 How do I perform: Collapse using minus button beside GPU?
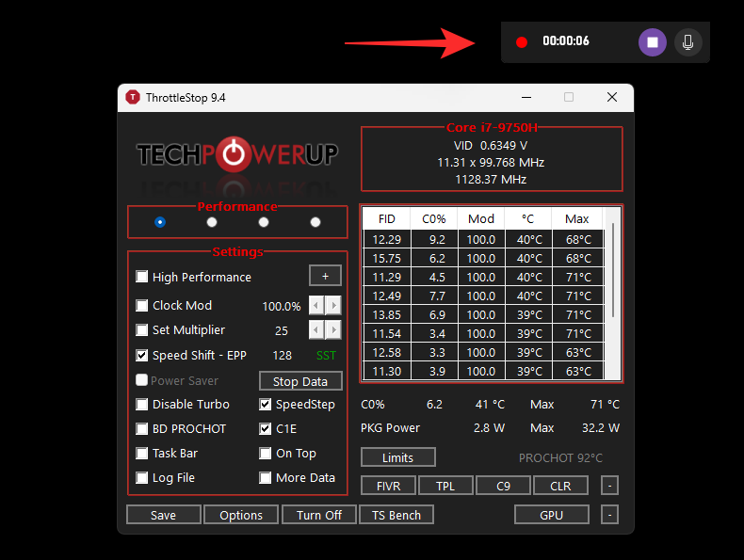pos(610,515)
